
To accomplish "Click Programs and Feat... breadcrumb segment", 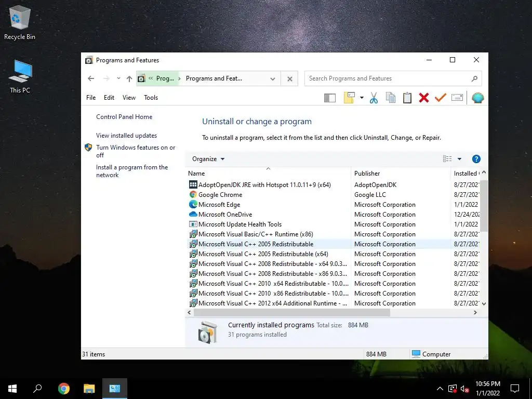I will coord(214,78).
